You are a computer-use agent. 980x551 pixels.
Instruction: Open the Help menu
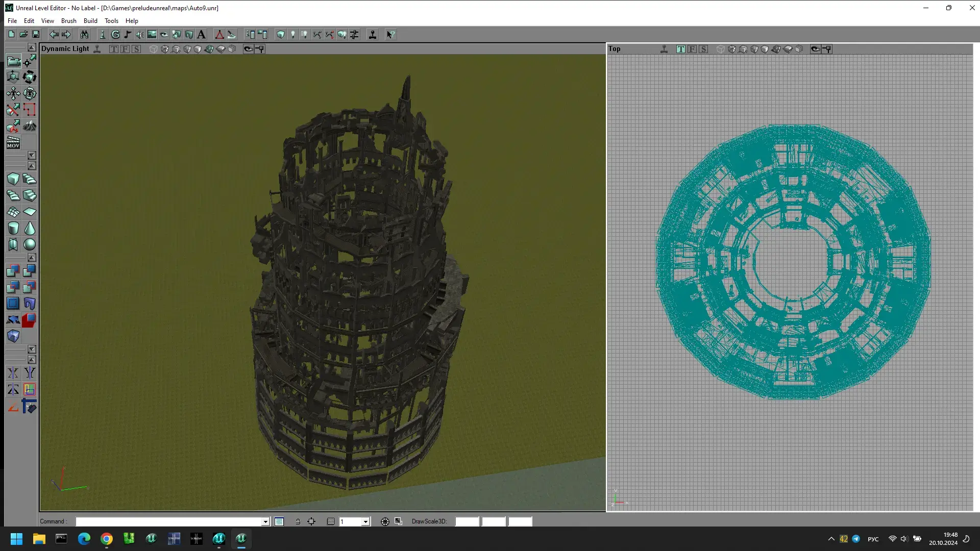[x=132, y=21]
